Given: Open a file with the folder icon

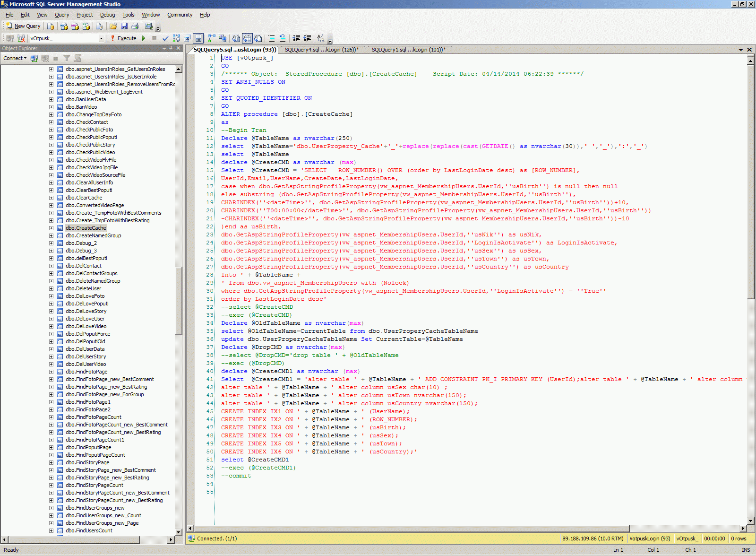Looking at the screenshot, I should (x=113, y=26).
